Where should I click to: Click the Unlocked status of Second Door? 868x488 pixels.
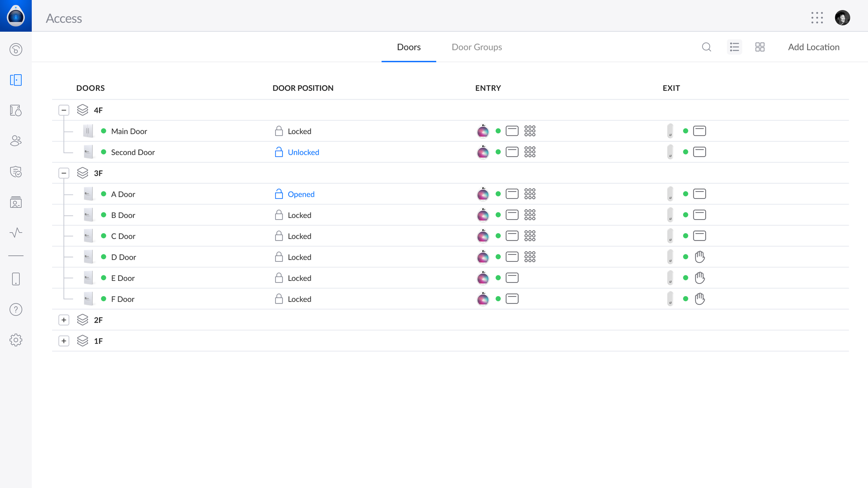tap(303, 152)
